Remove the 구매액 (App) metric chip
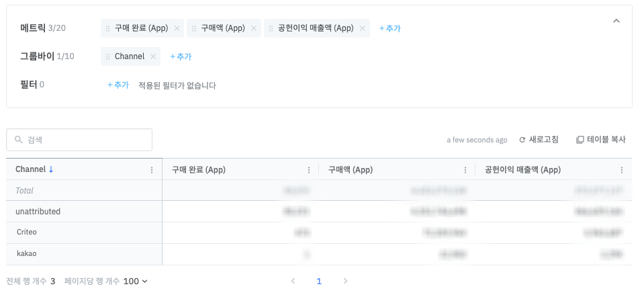The image size is (644, 301). [x=254, y=28]
